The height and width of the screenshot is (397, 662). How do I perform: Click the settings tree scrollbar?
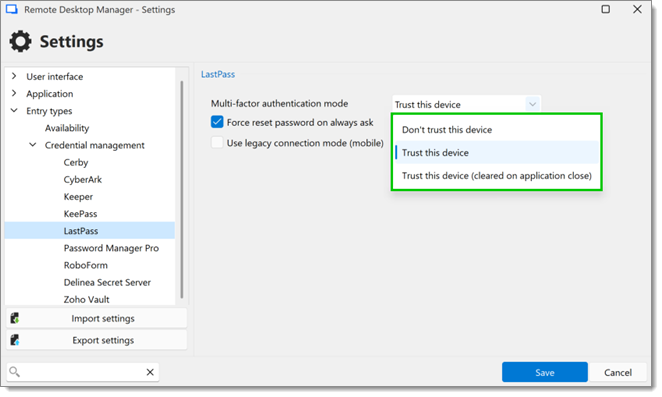[x=182, y=189]
